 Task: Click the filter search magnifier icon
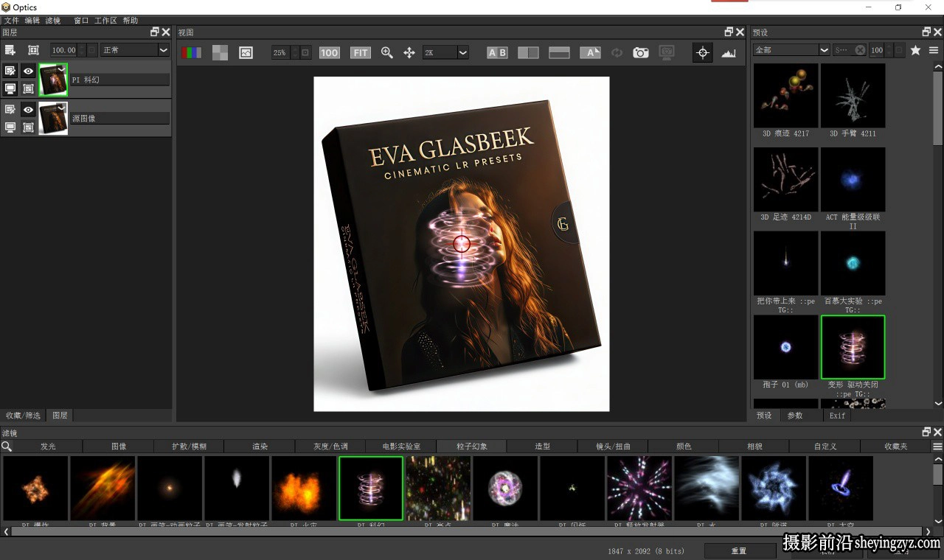click(7, 447)
